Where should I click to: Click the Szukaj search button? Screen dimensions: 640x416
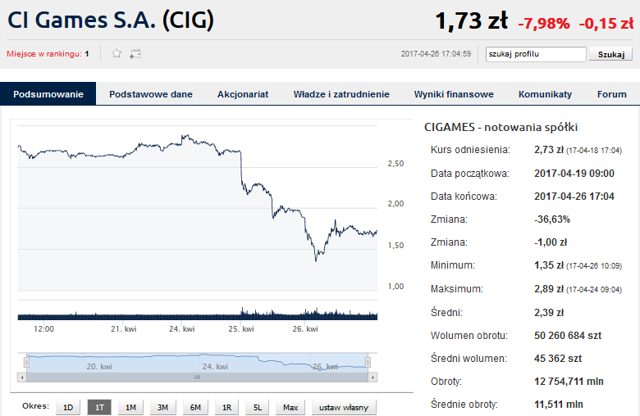[x=611, y=54]
